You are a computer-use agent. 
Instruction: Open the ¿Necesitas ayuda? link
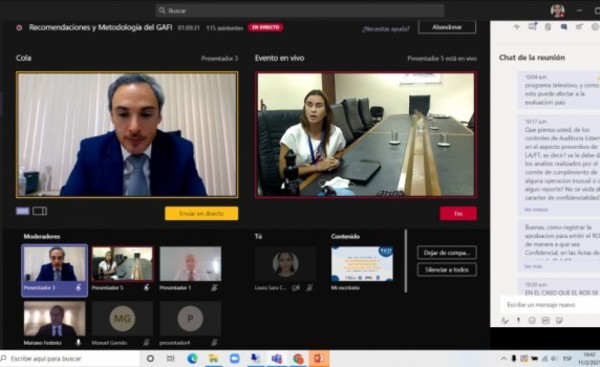[385, 29]
